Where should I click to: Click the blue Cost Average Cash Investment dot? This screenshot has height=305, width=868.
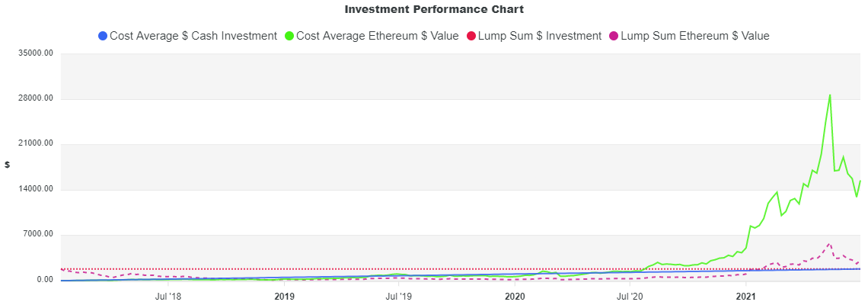103,36
